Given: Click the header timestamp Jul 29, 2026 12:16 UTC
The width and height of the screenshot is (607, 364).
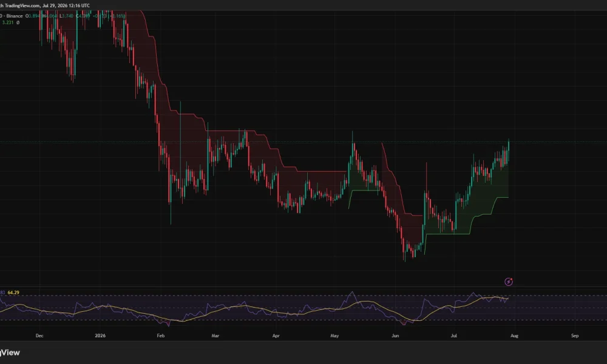Looking at the screenshot, I should coord(66,5).
